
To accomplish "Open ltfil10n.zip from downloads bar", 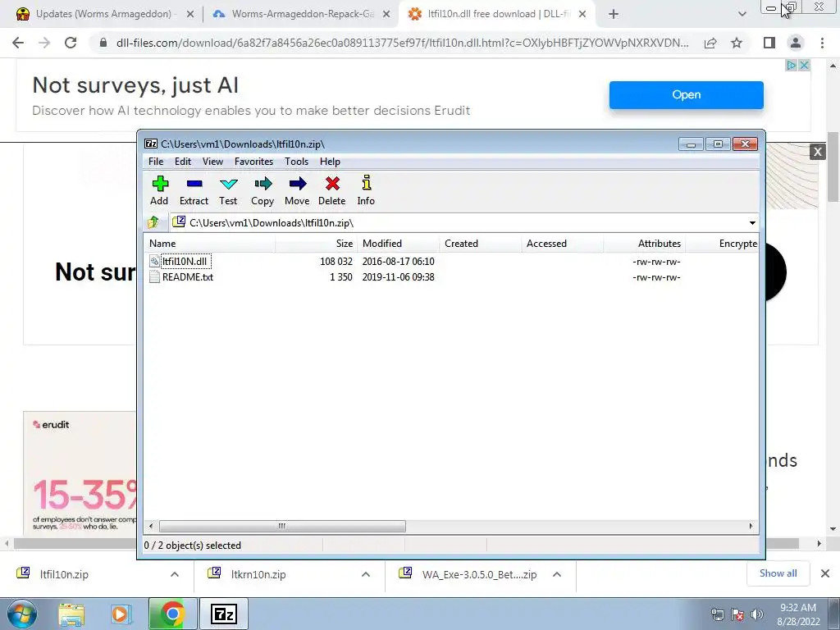I will pyautogui.click(x=64, y=574).
